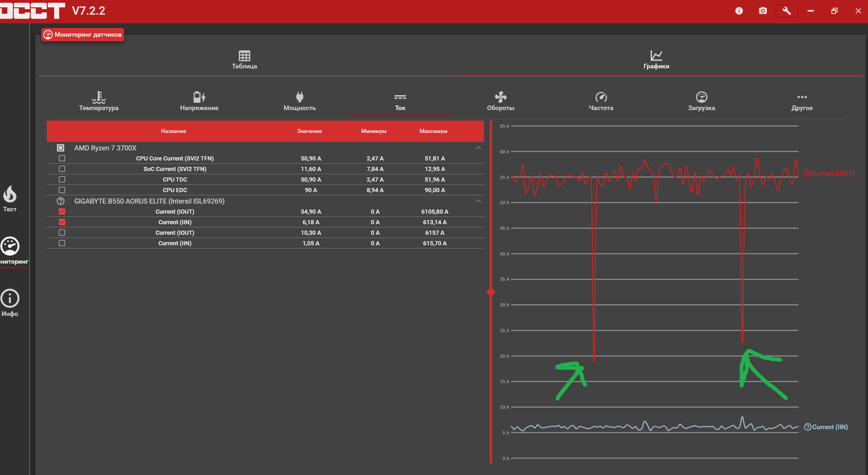Image resolution: width=868 pixels, height=475 pixels.
Task: Take a screenshot with the camera icon
Action: [x=762, y=11]
